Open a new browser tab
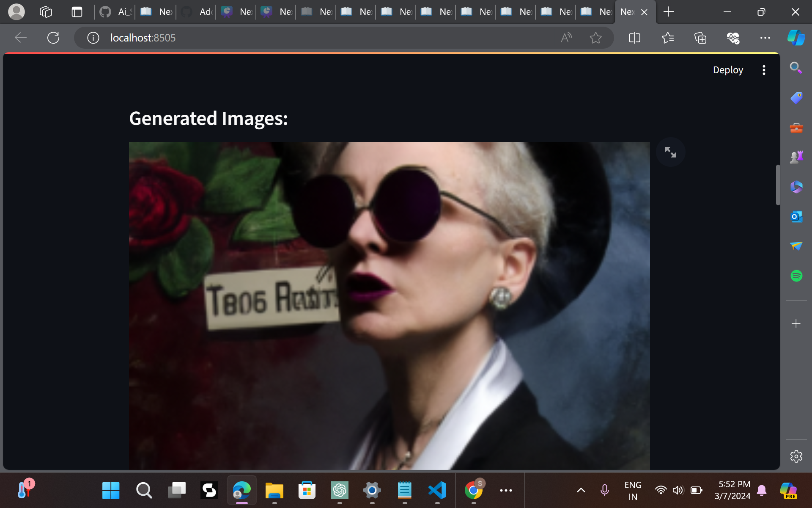Image resolution: width=812 pixels, height=508 pixels. pos(669,12)
